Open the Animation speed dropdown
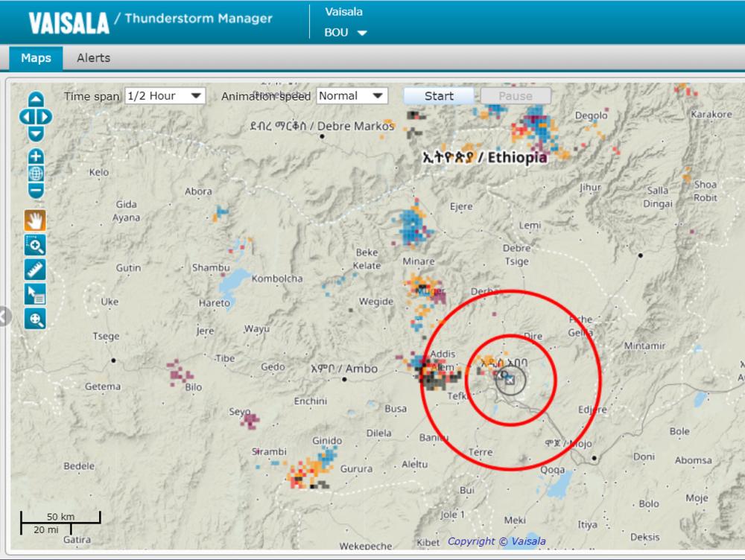This screenshot has height=560, width=745. pos(352,96)
